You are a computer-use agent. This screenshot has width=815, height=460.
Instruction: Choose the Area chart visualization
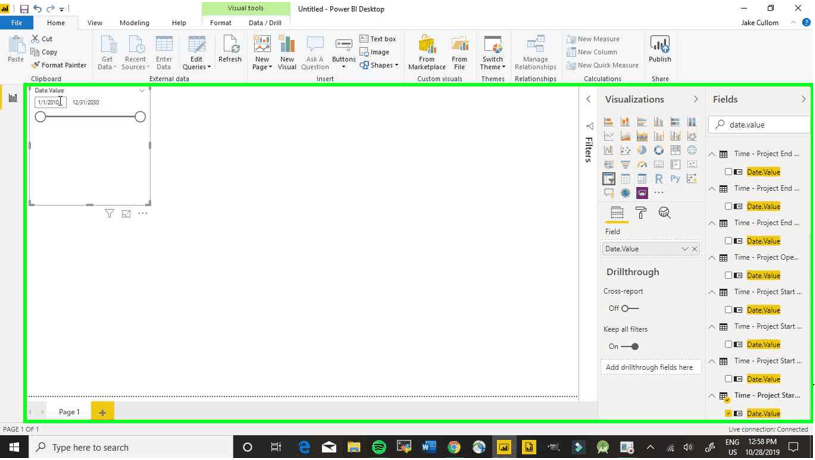[x=625, y=136]
